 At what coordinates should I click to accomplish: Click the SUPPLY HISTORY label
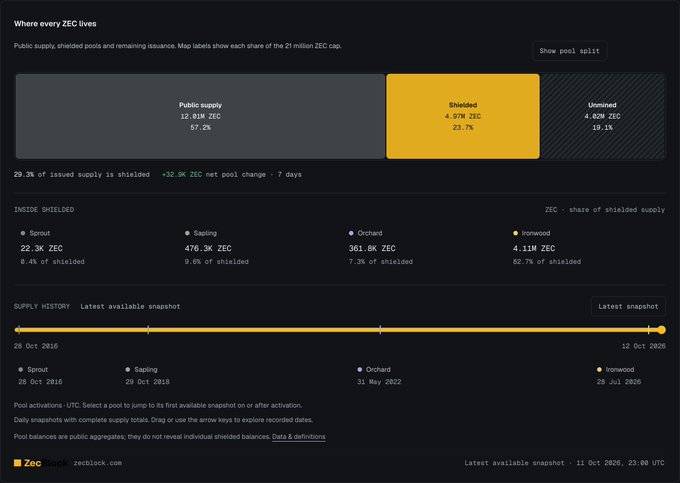tap(42, 306)
